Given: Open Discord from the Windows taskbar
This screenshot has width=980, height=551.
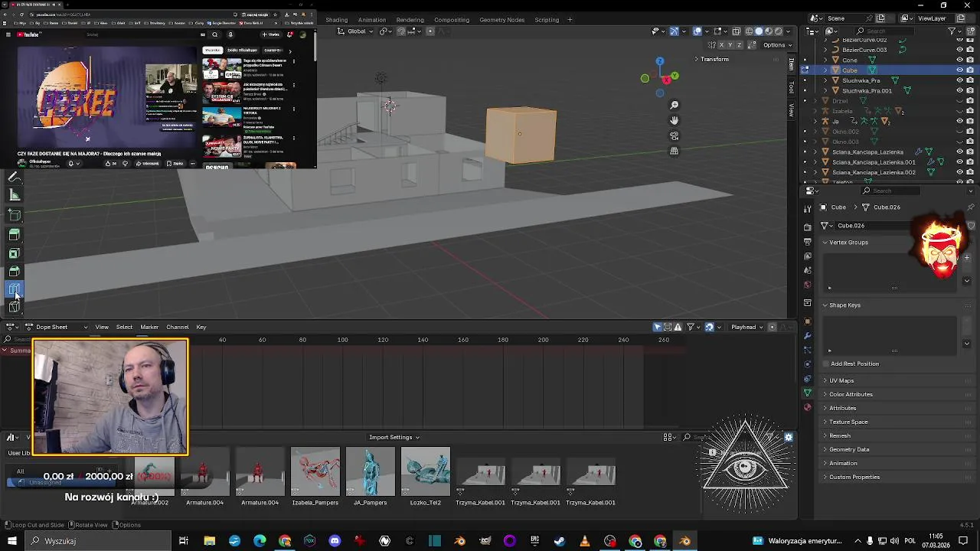Looking at the screenshot, I should pyautogui.click(x=335, y=541).
